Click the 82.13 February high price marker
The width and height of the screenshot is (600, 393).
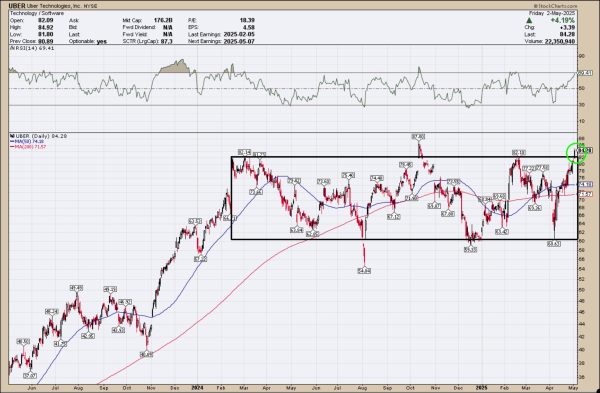(x=519, y=153)
